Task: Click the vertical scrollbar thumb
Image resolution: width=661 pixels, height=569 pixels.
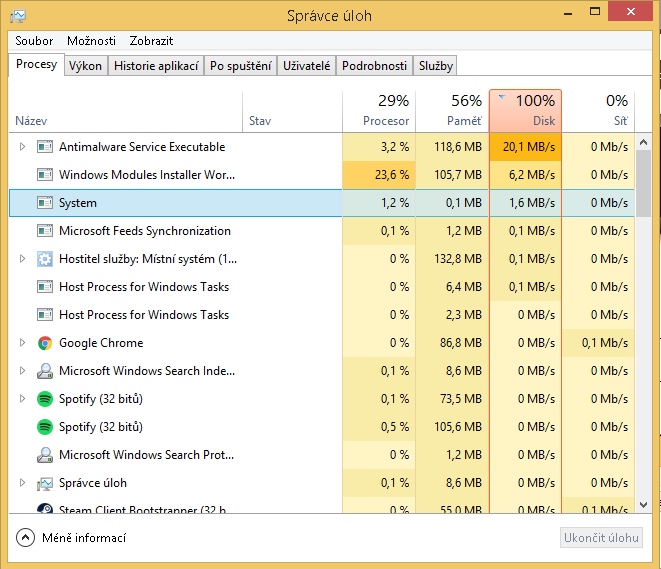Action: 643,183
